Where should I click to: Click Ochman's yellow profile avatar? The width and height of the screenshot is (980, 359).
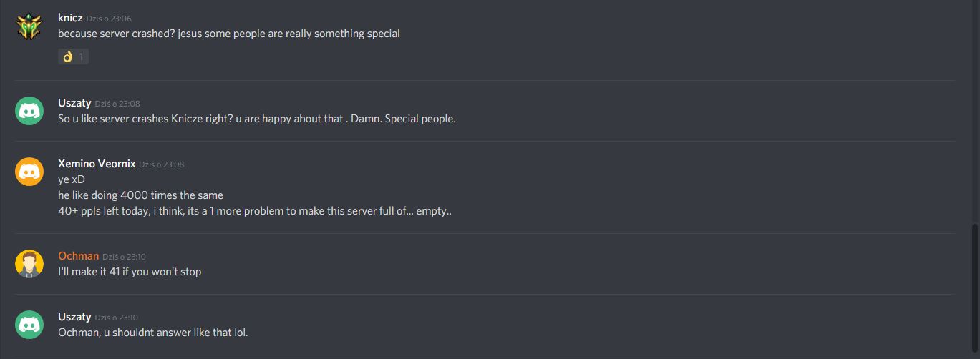(x=29, y=263)
